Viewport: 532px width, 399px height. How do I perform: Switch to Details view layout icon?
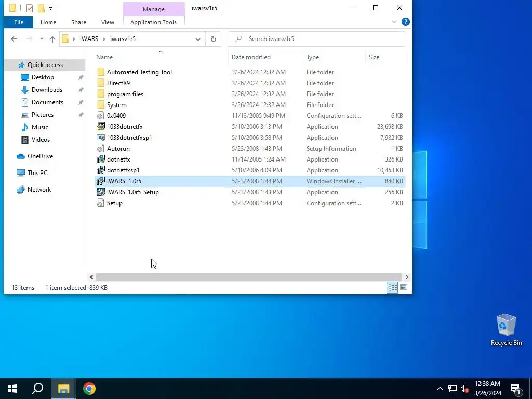[393, 287]
